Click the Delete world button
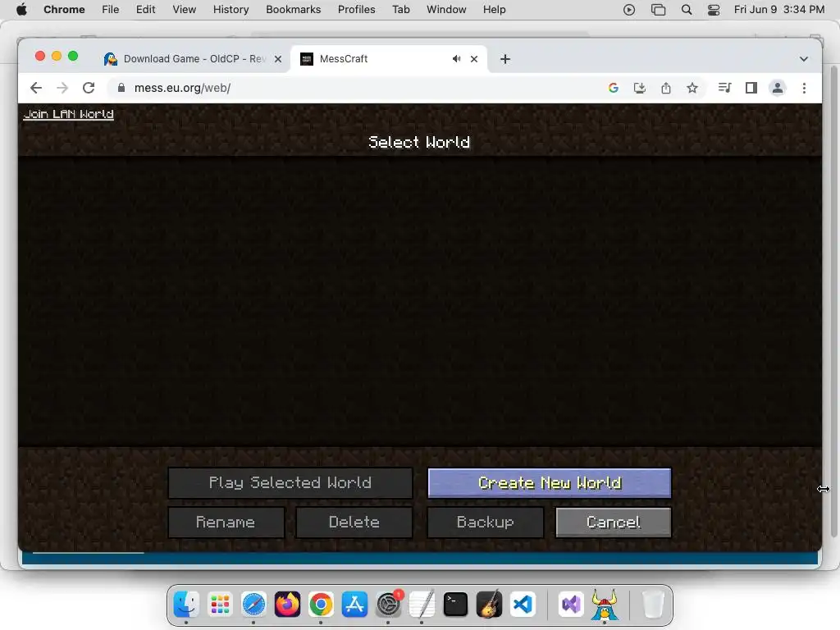 pyautogui.click(x=354, y=523)
